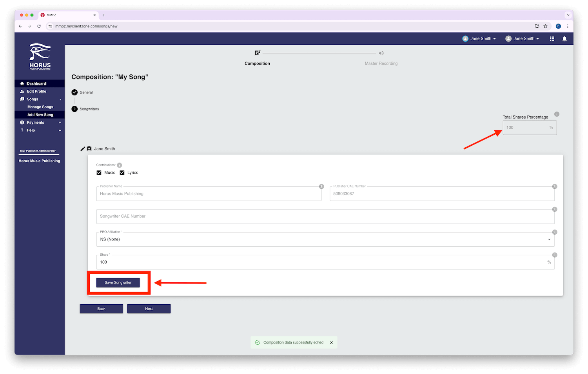This screenshot has height=374, width=588.
Task: Open the first Jane Smith account dropdown
Action: (x=479, y=38)
